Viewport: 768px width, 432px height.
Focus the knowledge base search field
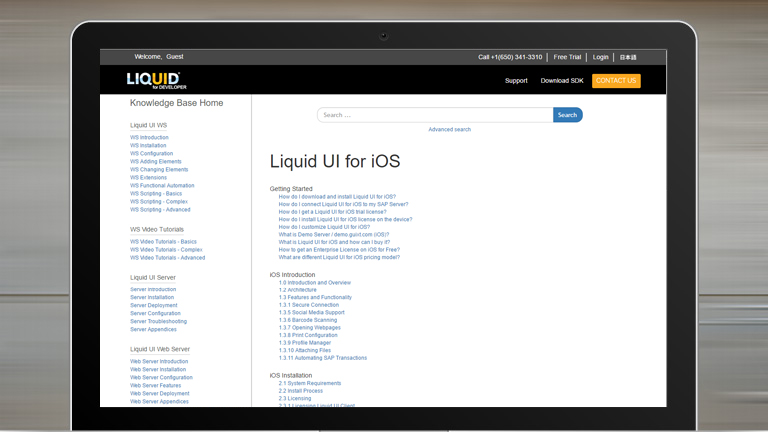pos(435,115)
